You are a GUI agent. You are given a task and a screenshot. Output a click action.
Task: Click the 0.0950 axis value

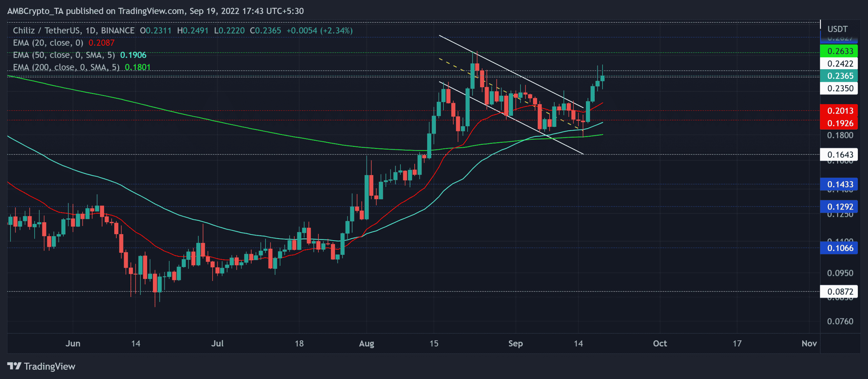point(840,273)
